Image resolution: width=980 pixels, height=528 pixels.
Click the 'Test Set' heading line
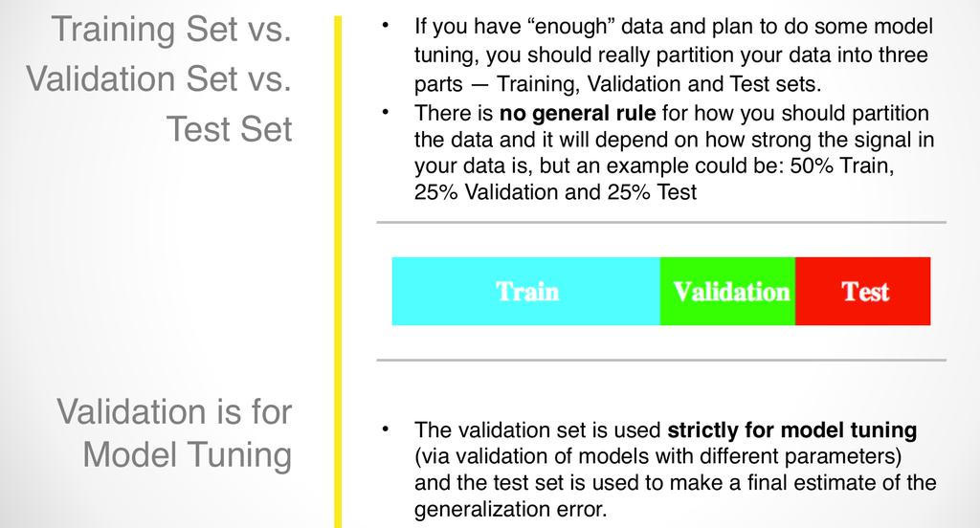[230, 129]
